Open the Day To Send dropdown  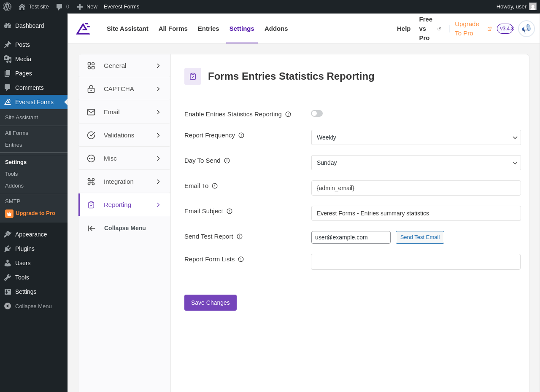[x=416, y=163]
